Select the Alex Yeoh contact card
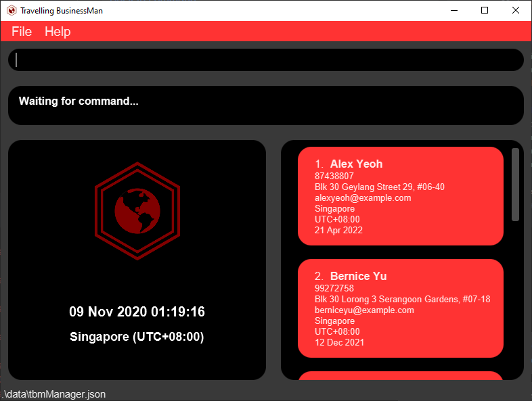Viewport: 532px width, 401px height. pyautogui.click(x=400, y=196)
